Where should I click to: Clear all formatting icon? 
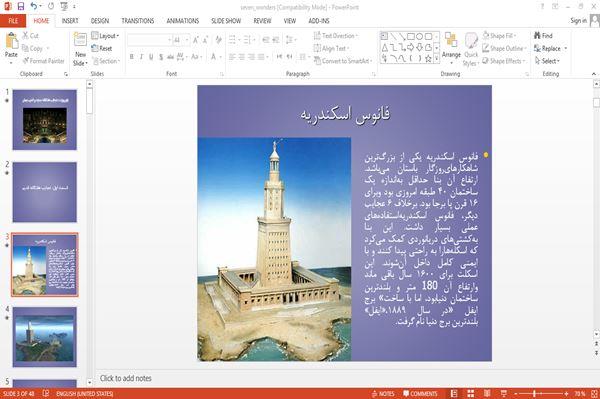(219, 40)
